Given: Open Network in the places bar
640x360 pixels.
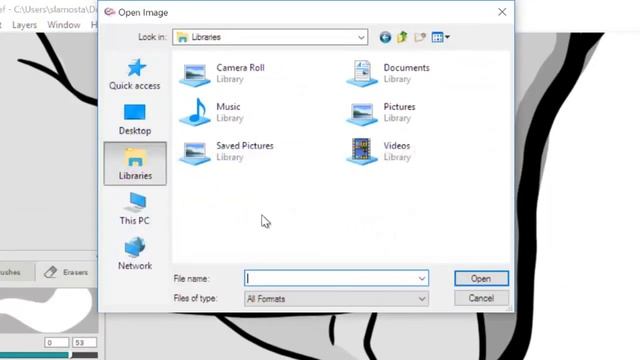Looking at the screenshot, I should point(135,253).
